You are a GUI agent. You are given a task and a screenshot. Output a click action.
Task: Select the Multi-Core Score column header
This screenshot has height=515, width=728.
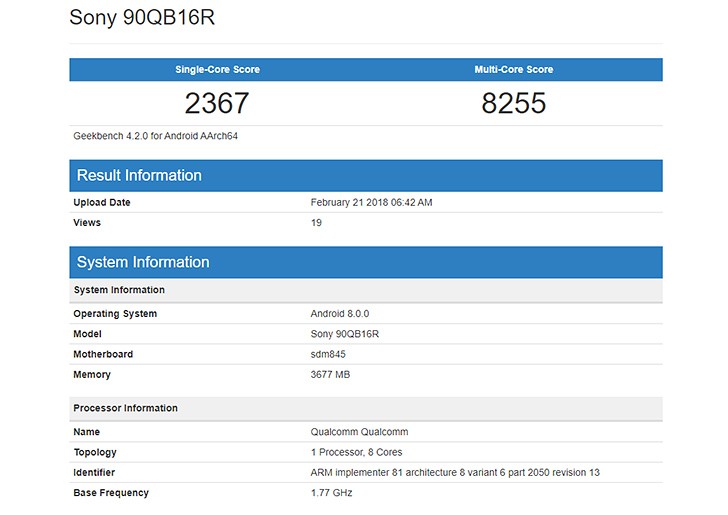pos(513,70)
